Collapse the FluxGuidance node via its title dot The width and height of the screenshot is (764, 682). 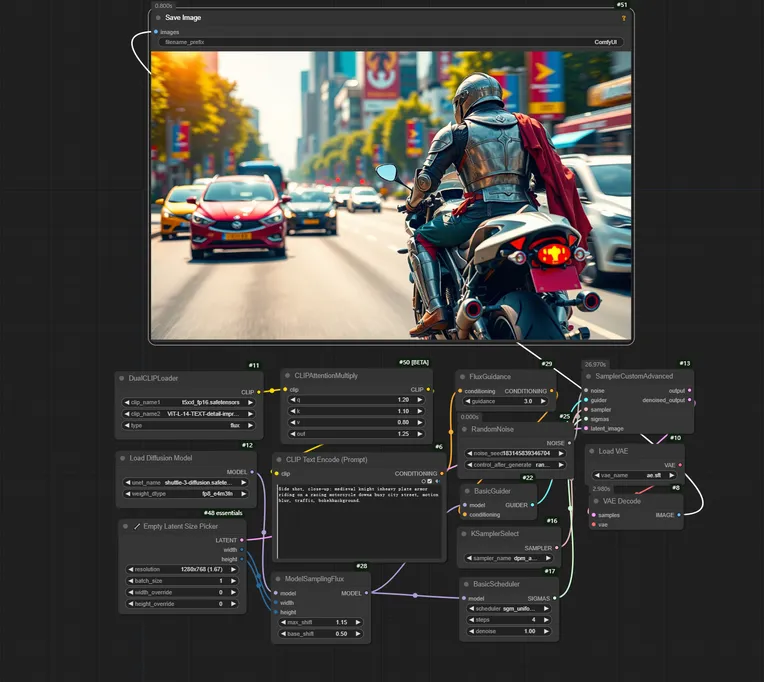pyautogui.click(x=462, y=377)
